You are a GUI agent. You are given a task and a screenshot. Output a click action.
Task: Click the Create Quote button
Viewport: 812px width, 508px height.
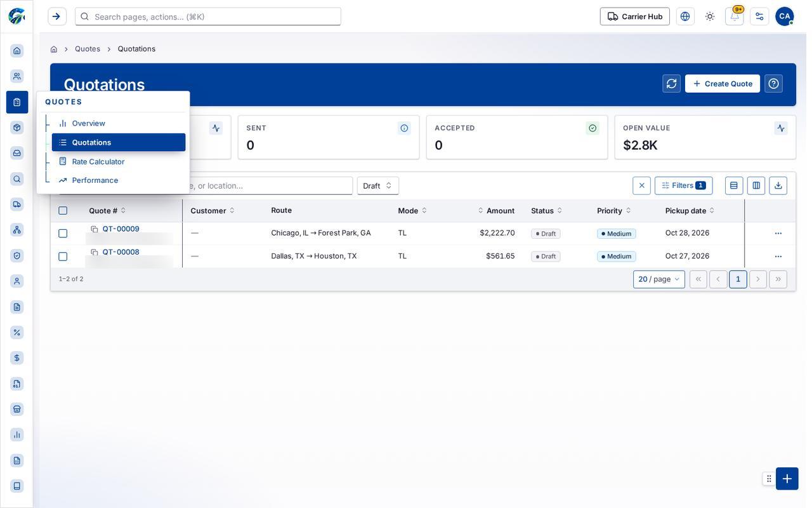point(723,84)
